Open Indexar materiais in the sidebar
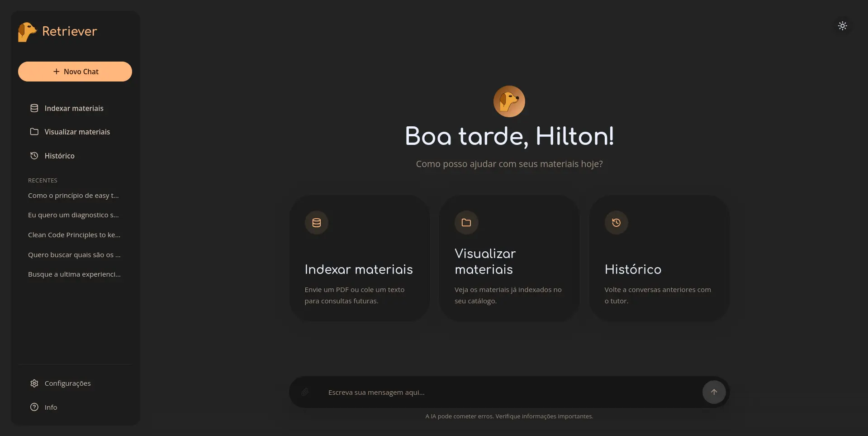This screenshot has height=436, width=868. click(x=75, y=108)
